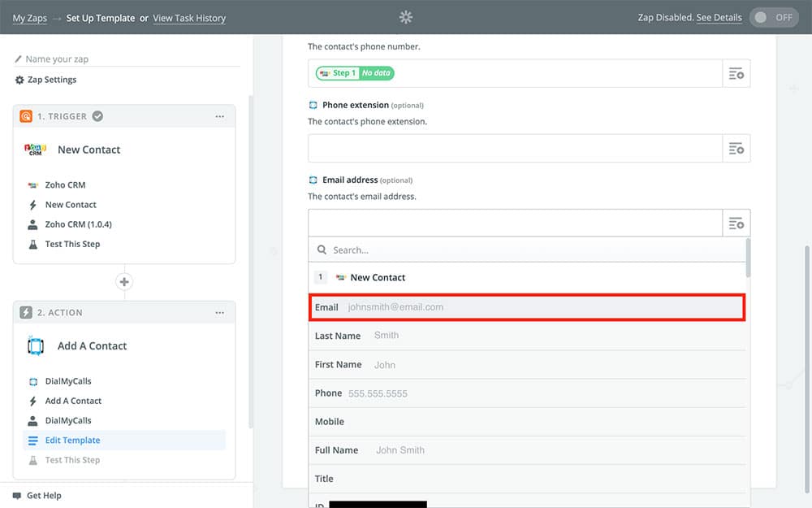Open the Zap Settings gear
Image resolution: width=812 pixels, height=508 pixels.
[20, 80]
